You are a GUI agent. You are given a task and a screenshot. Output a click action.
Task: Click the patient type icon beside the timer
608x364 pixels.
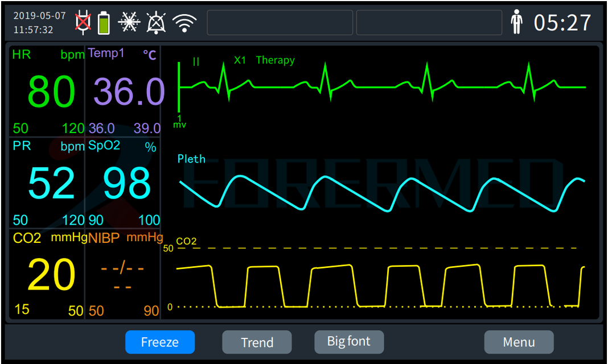[517, 22]
